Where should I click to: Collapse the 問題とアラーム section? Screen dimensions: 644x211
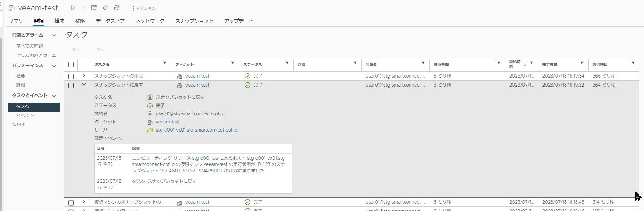coord(54,35)
